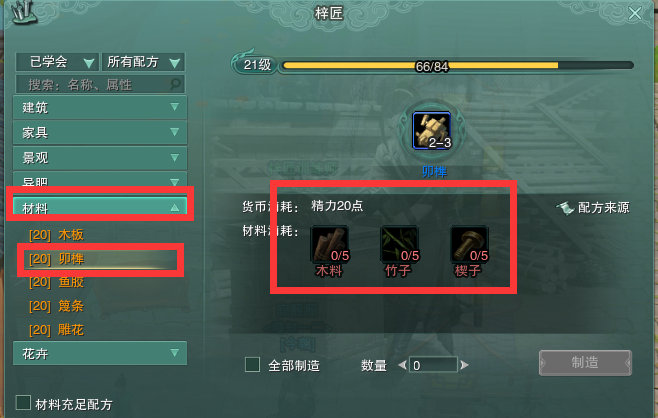Select the [20] 木板 recipe
The width and height of the screenshot is (658, 418).
click(x=57, y=235)
